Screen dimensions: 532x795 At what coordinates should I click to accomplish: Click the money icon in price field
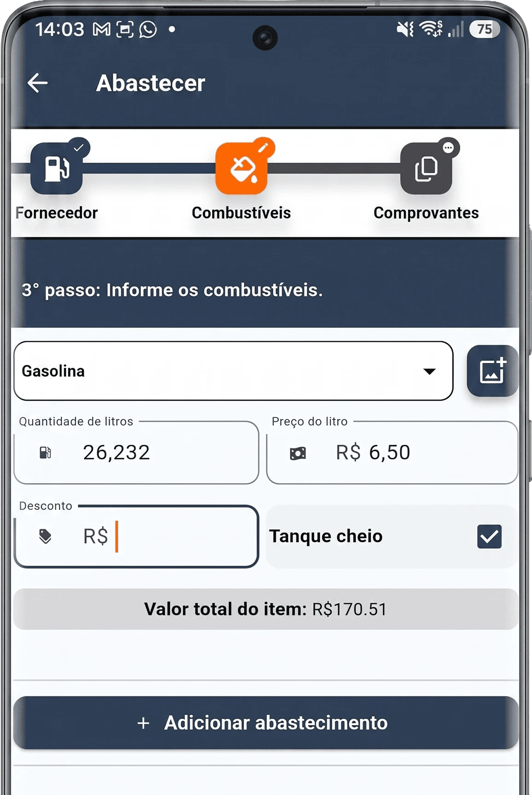[x=298, y=453]
